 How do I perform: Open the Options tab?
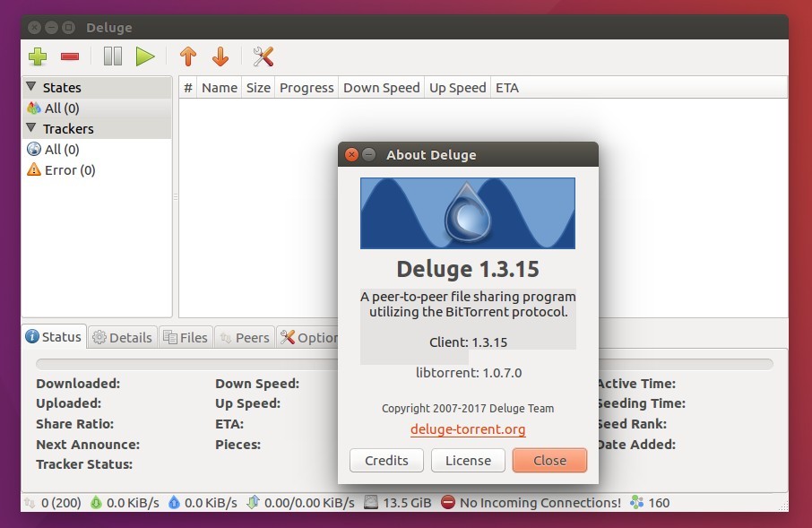point(308,338)
